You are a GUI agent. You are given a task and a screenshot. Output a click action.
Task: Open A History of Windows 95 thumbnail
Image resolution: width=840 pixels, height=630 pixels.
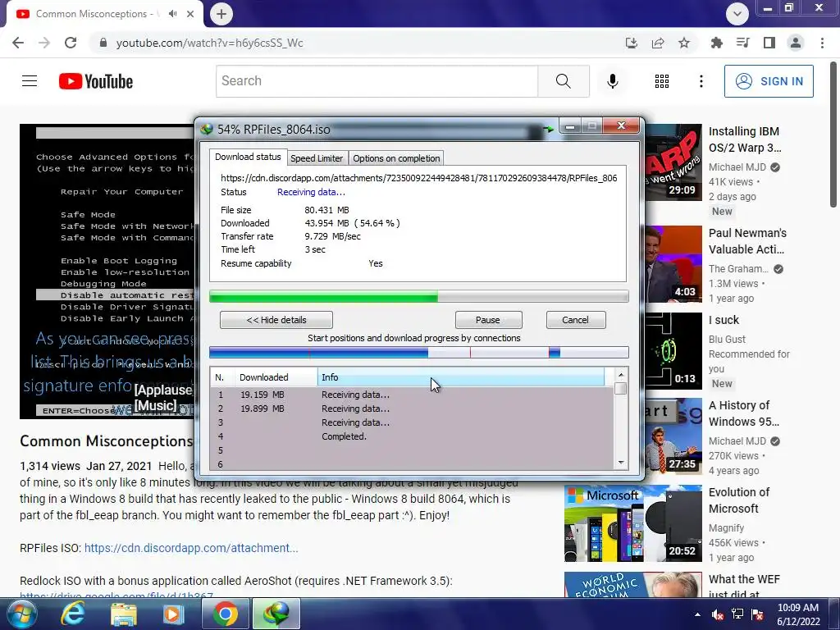pos(673,436)
